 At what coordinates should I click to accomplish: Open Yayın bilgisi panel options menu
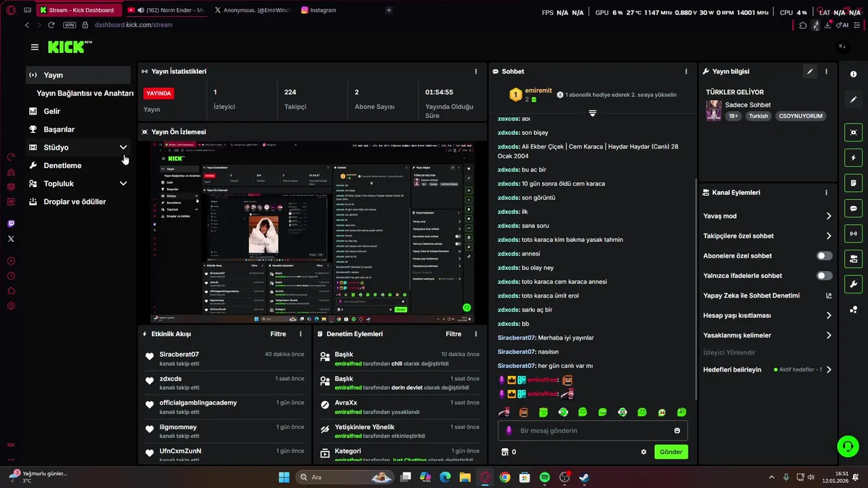click(826, 71)
